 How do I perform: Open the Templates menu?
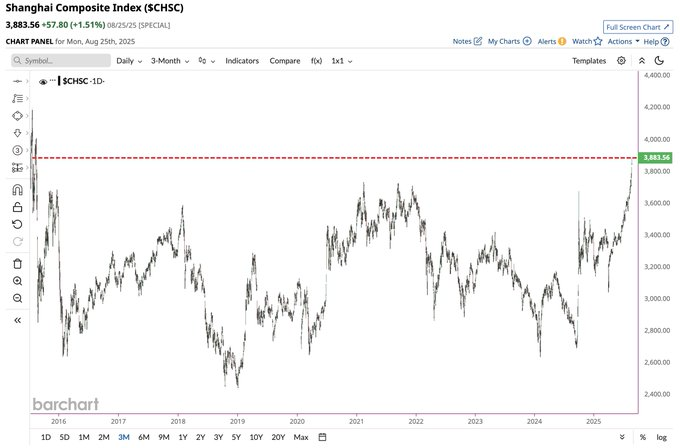[x=588, y=61]
